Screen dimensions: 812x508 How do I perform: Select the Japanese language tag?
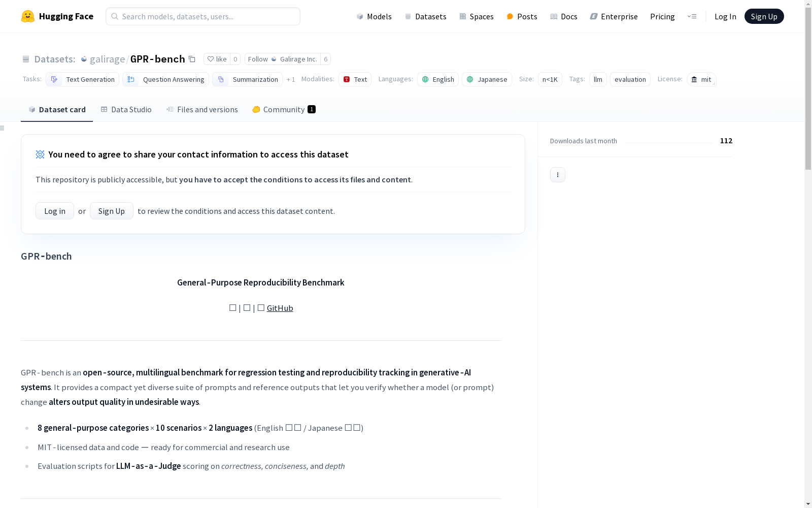pyautogui.click(x=487, y=79)
